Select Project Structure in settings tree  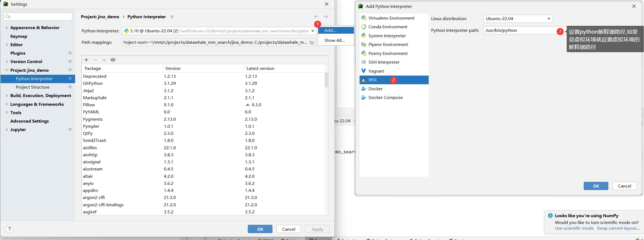pyautogui.click(x=33, y=87)
